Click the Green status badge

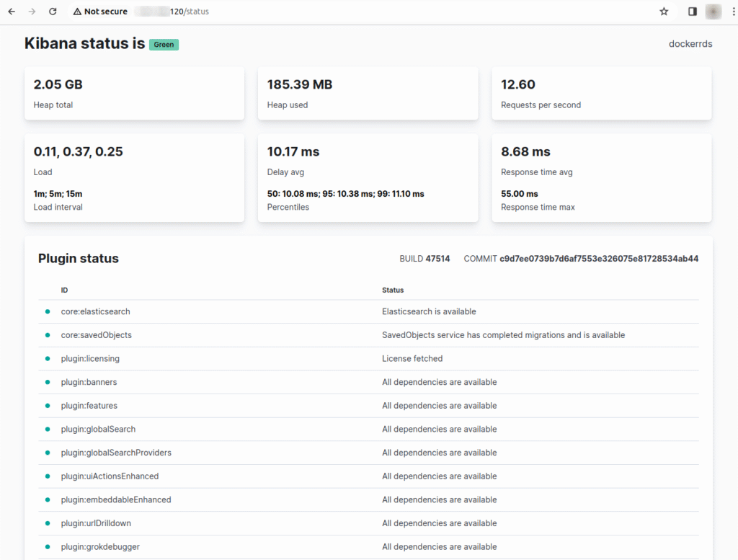(164, 44)
